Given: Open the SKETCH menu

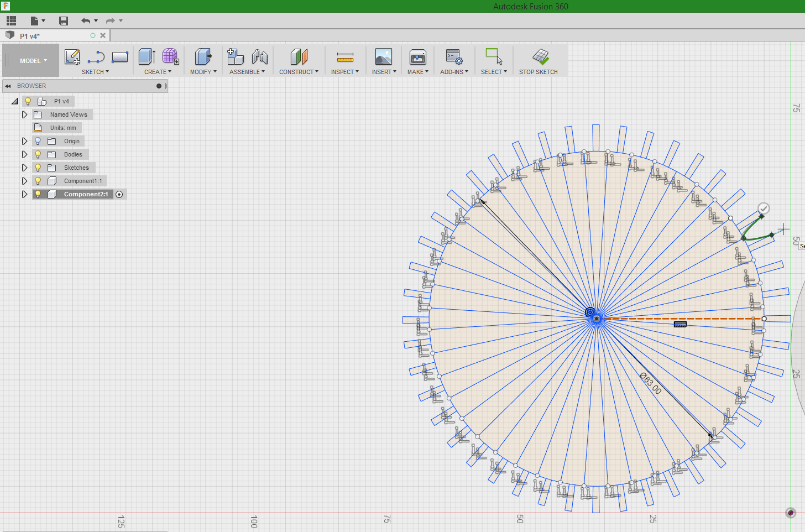Looking at the screenshot, I should tap(95, 72).
